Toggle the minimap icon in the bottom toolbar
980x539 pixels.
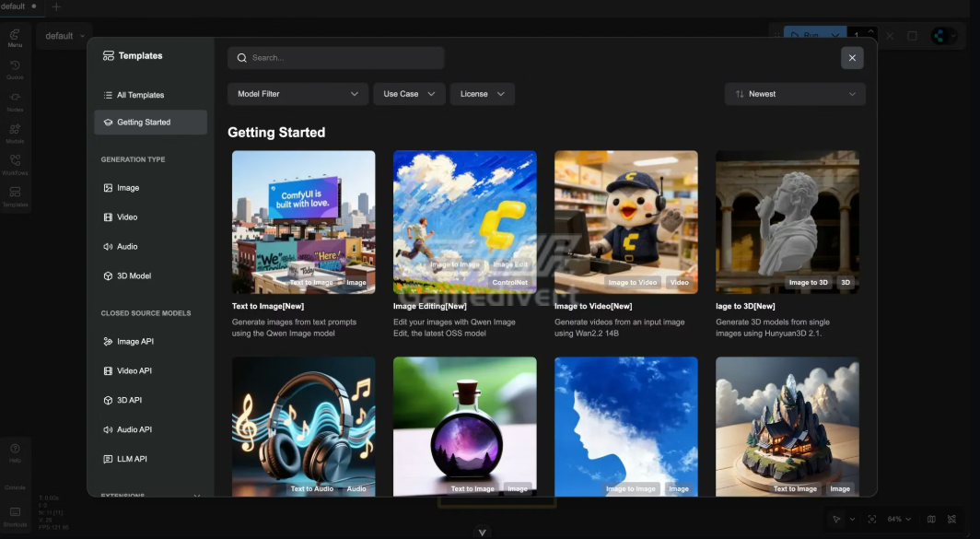click(931, 519)
